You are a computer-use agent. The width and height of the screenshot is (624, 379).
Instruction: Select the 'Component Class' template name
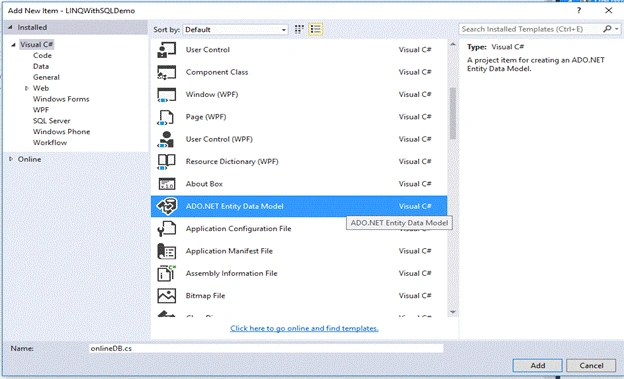click(217, 72)
